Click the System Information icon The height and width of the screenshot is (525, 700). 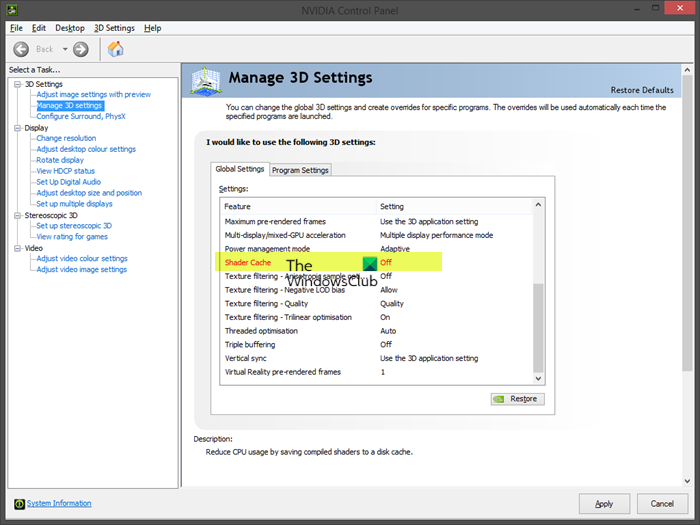coord(19,504)
